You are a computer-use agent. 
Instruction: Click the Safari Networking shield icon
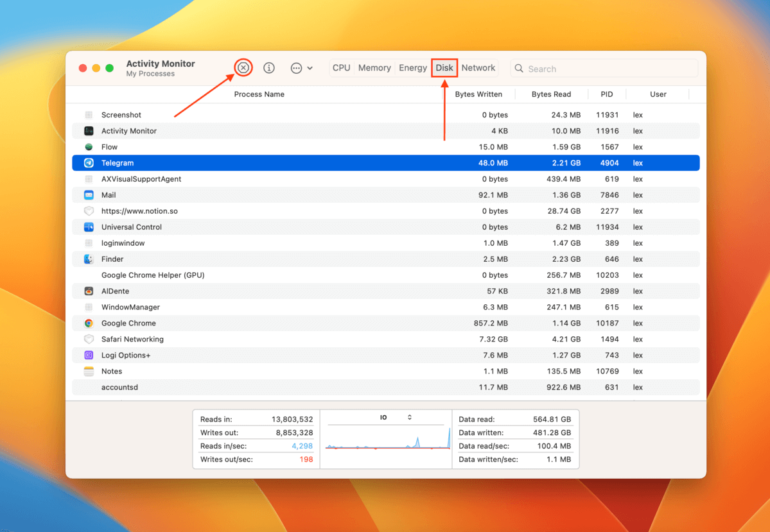click(x=89, y=339)
